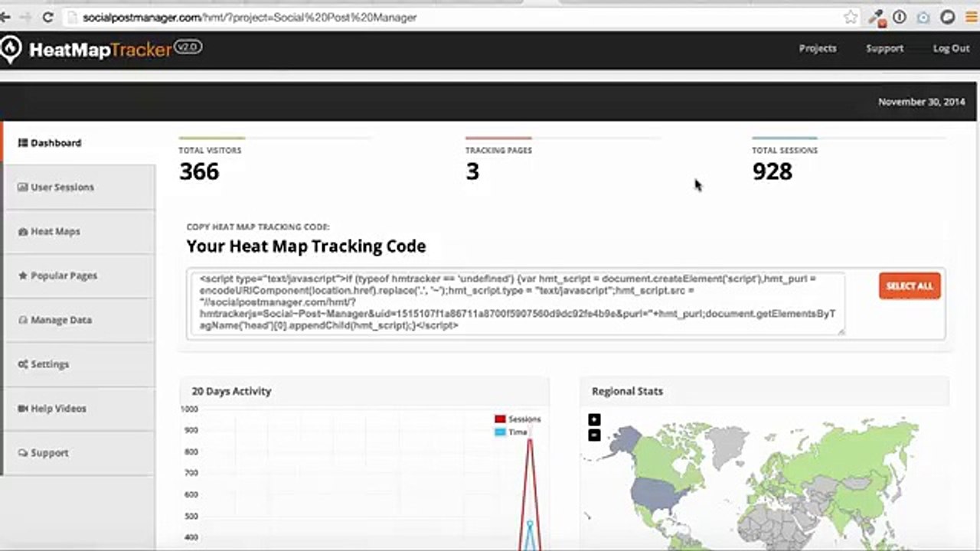Open the Settings sidebar item
980x551 pixels.
[78, 364]
